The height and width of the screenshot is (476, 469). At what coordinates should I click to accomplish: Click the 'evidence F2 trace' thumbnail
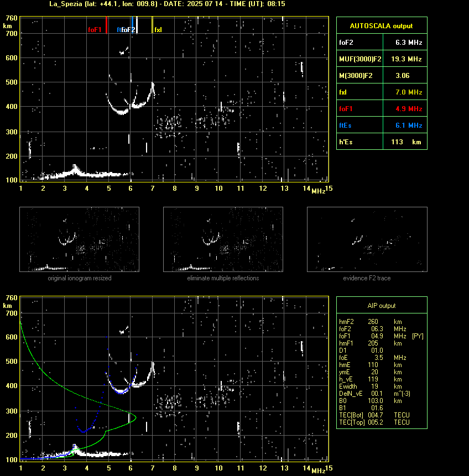(367, 239)
